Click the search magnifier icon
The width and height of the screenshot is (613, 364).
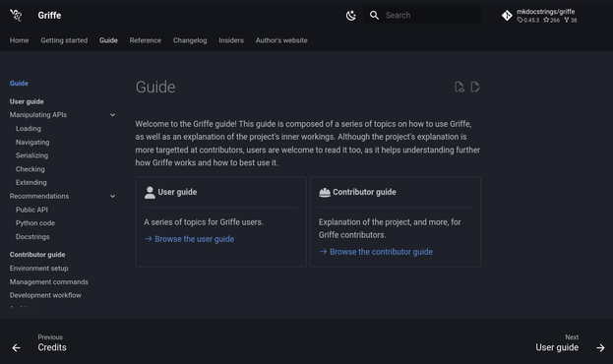pos(374,15)
